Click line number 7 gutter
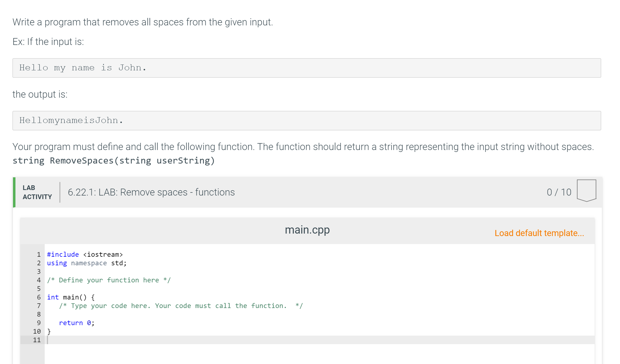Screen dimensions: 620x364 tap(38, 306)
